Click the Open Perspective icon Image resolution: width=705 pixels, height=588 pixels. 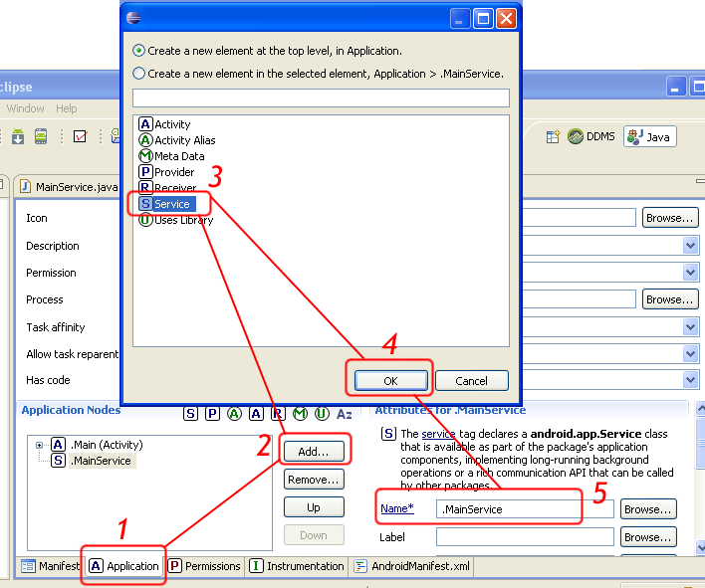pos(553,136)
